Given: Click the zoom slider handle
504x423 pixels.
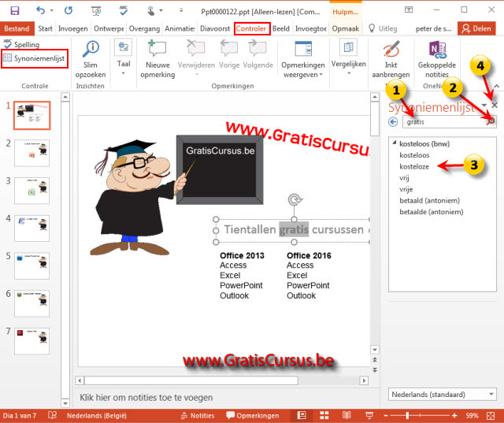Looking at the screenshot, I should [407, 416].
